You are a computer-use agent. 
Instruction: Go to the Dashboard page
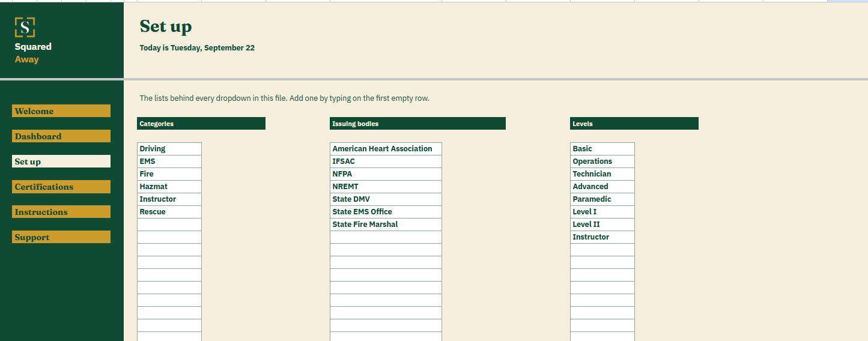(61, 136)
